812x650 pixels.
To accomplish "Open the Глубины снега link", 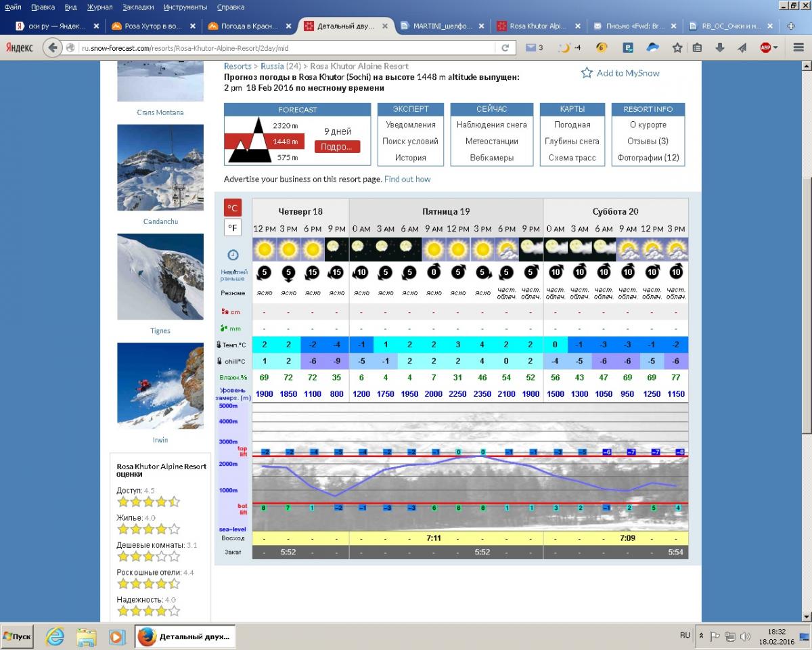I will [x=572, y=141].
